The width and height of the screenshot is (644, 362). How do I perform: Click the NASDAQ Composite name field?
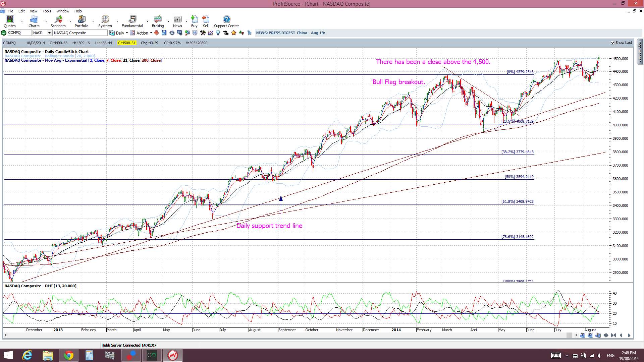(80, 33)
